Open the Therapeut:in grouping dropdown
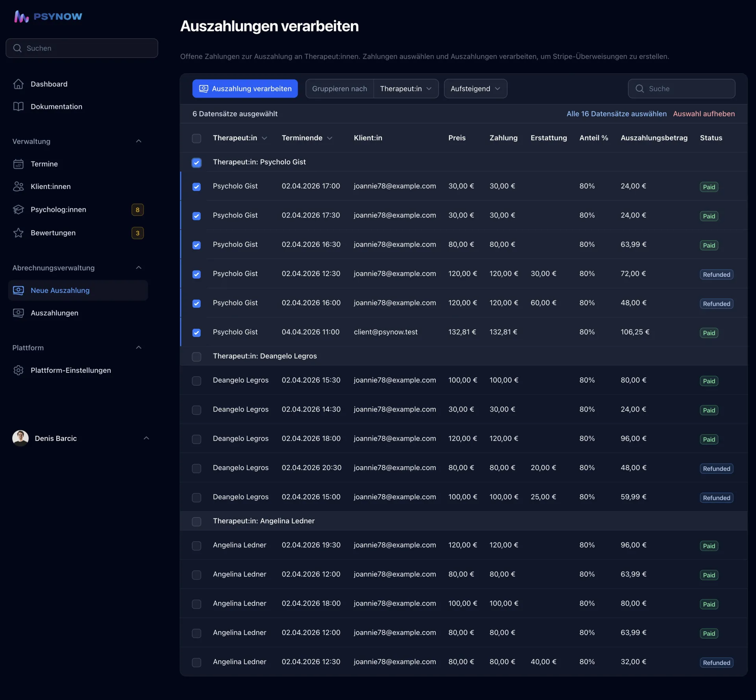The height and width of the screenshot is (700, 756). pyautogui.click(x=406, y=89)
